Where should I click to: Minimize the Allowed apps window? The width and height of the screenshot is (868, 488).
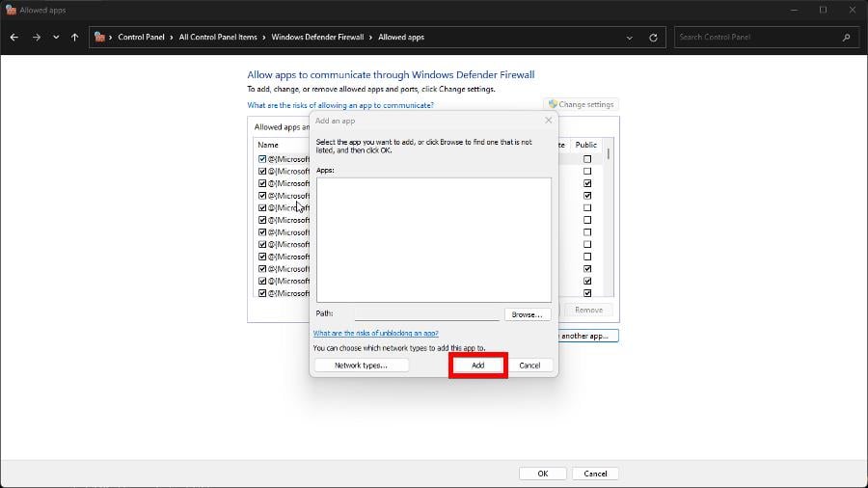tap(795, 10)
